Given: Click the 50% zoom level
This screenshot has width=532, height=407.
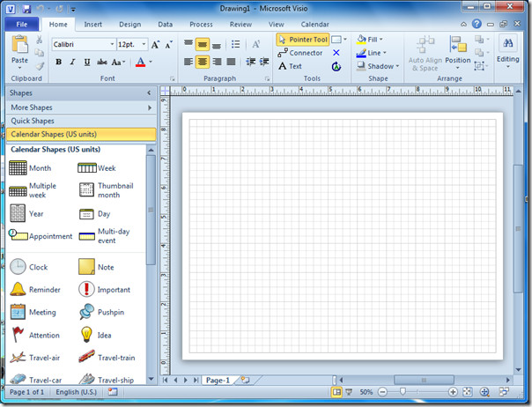Looking at the screenshot, I should tap(366, 392).
